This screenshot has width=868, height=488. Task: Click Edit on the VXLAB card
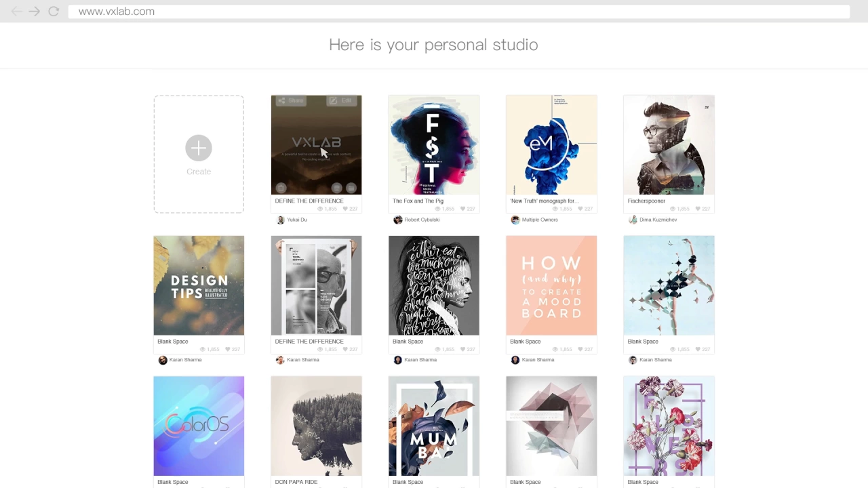341,101
